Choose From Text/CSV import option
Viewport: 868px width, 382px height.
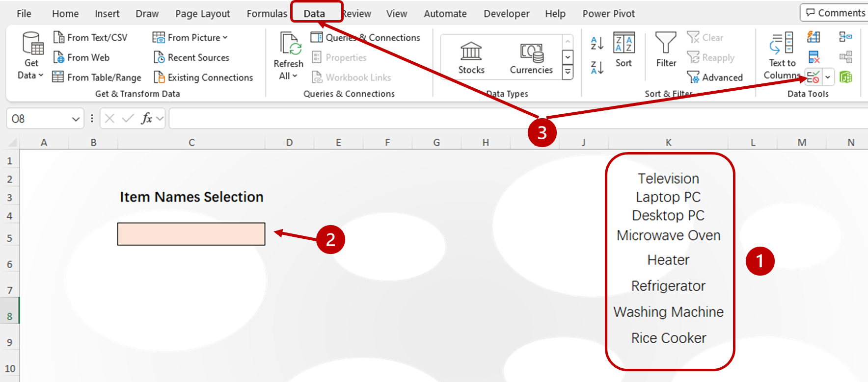pyautogui.click(x=91, y=38)
